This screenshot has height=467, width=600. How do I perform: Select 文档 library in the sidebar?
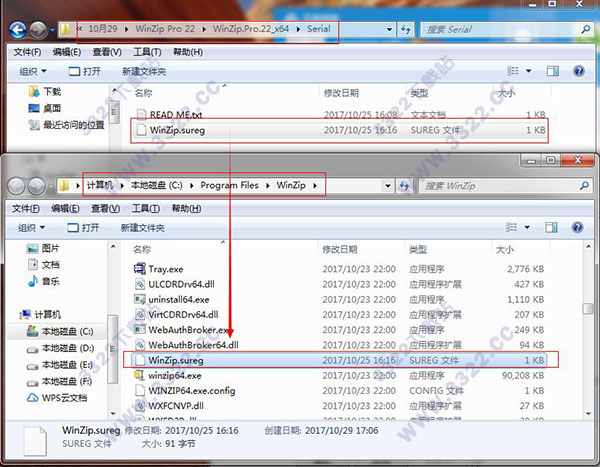pos(43,265)
